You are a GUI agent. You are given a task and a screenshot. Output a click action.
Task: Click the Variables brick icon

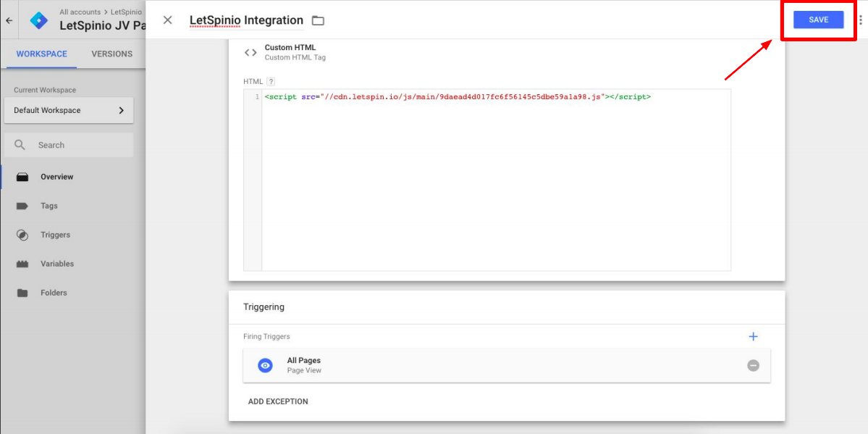click(x=22, y=264)
